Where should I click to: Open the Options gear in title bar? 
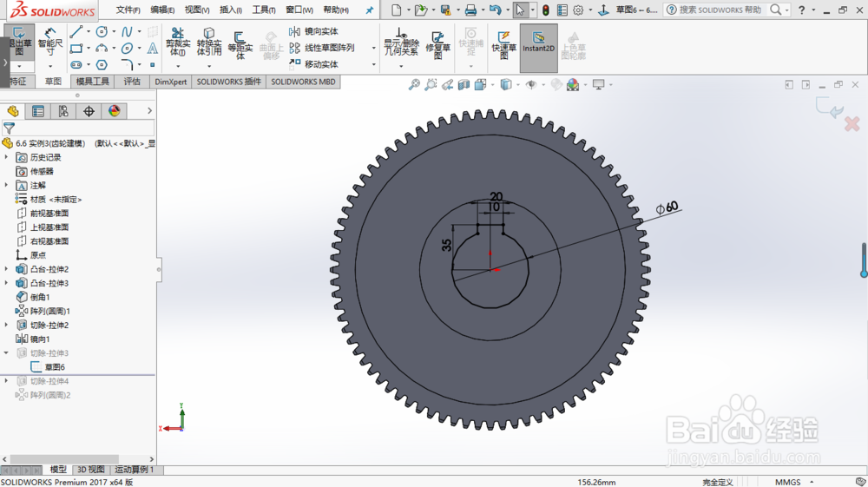click(578, 10)
